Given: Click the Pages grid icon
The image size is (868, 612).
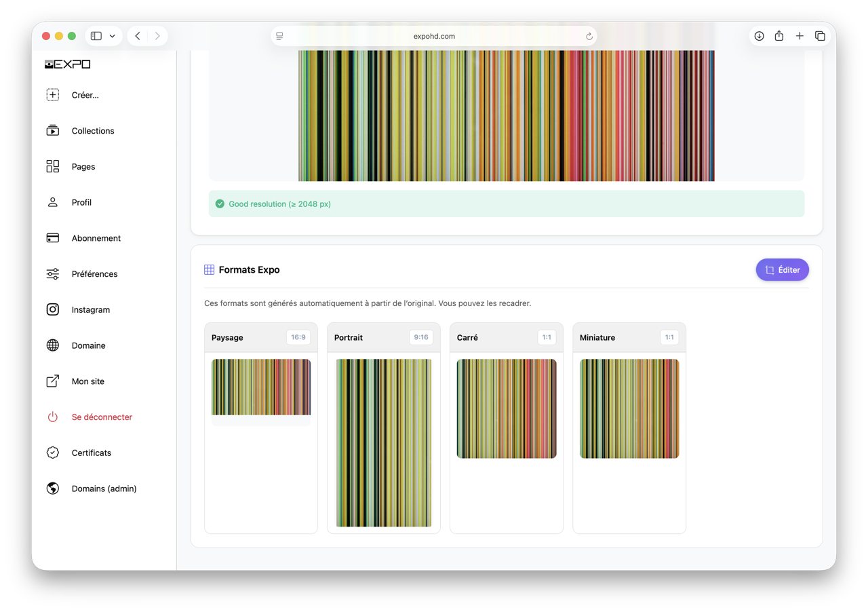Looking at the screenshot, I should [53, 167].
